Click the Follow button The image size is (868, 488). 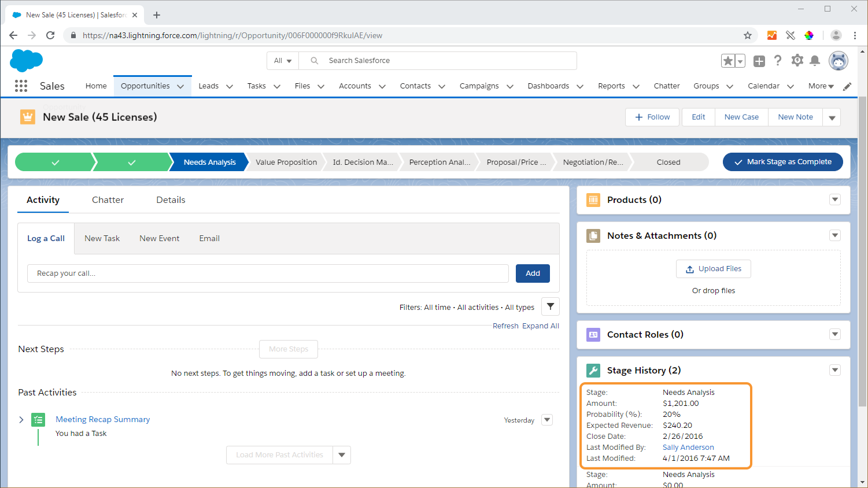[652, 117]
